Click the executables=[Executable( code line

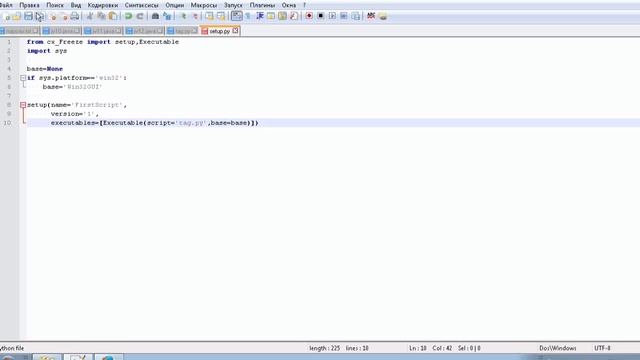pyautogui.click(x=155, y=123)
